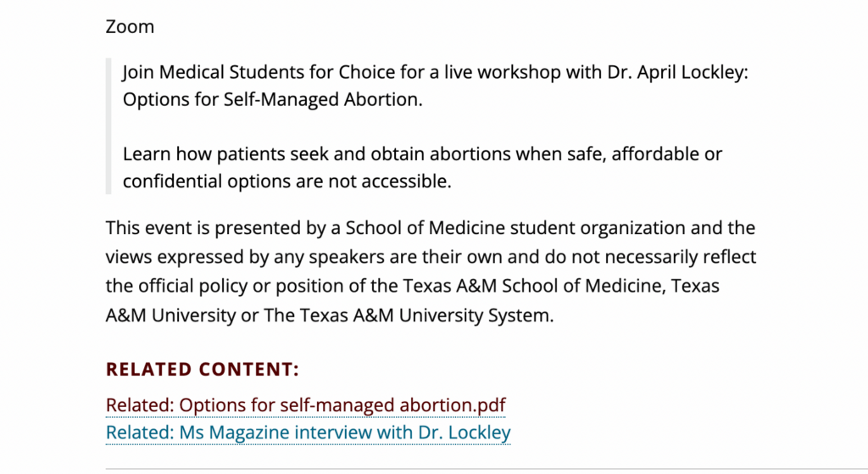Viewport: 868px width, 474px height.
Task: Click the 'confidential options are not accessible.' line
Action: (x=287, y=181)
